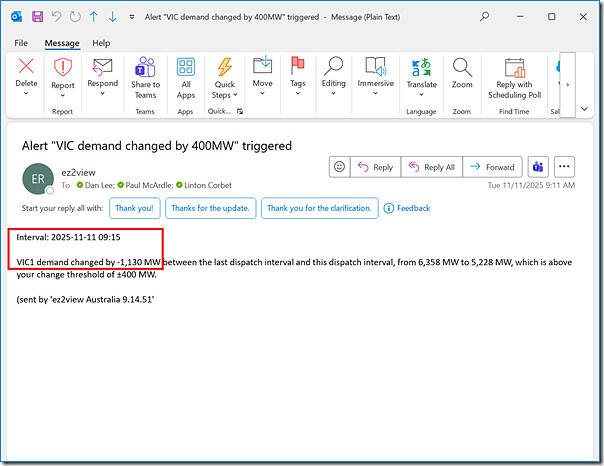
Task: Click the Interval: 2025-11-11 09:15 line
Action: [x=68, y=237]
